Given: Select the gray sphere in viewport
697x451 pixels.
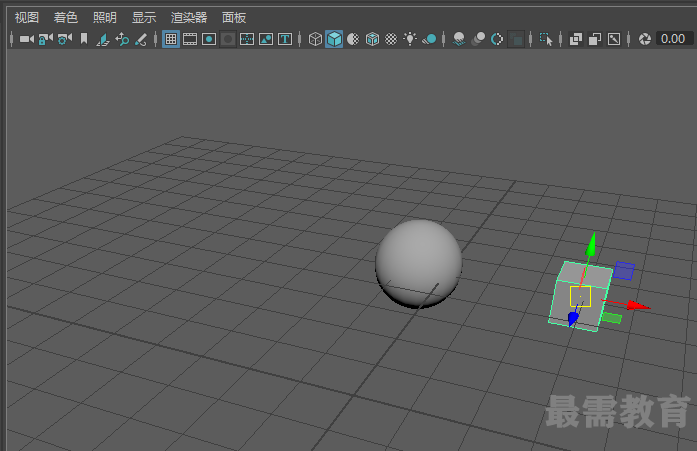Looking at the screenshot, I should (x=419, y=263).
